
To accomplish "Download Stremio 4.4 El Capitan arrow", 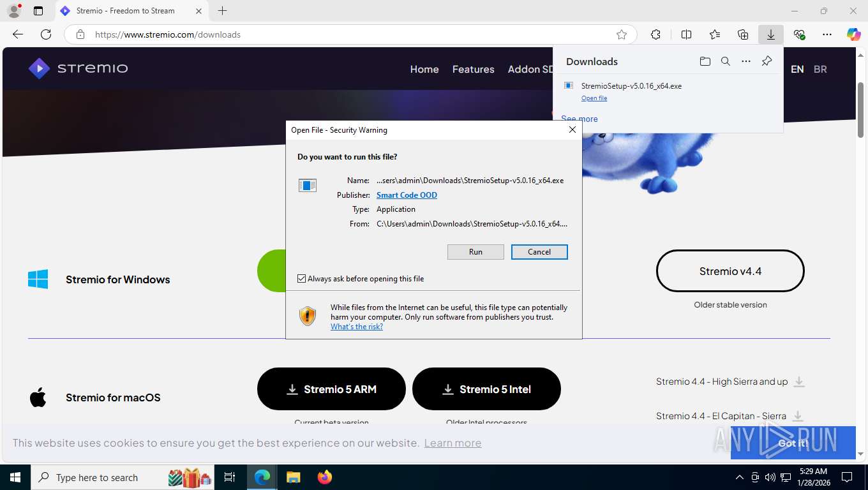I will (798, 416).
